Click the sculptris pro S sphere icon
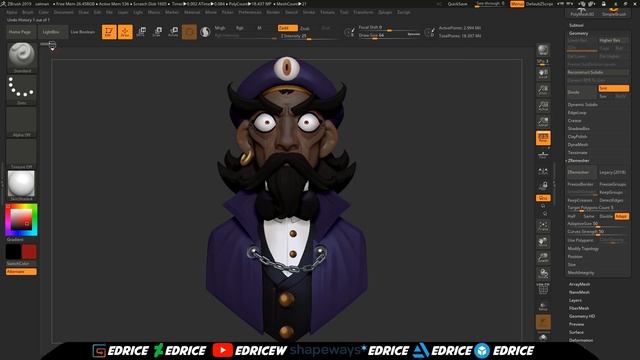 click(x=205, y=32)
